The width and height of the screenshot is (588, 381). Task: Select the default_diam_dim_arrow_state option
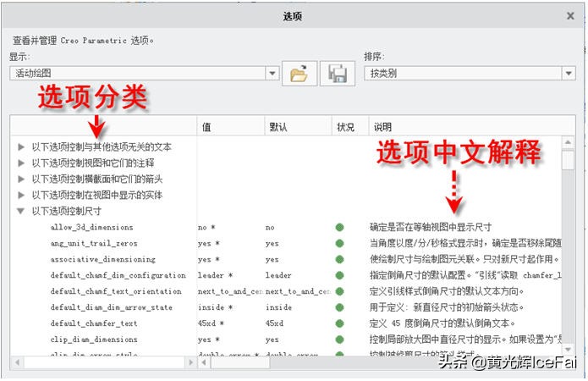click(x=112, y=308)
